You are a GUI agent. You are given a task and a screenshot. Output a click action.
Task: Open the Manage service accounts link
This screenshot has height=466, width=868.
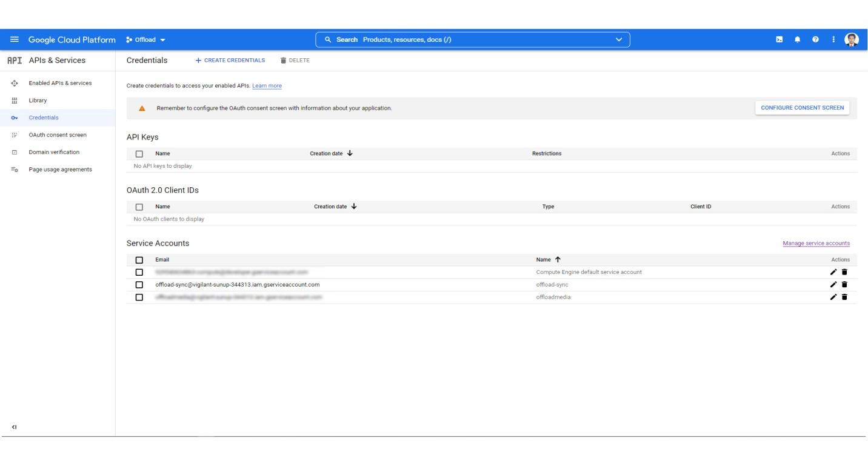(816, 243)
